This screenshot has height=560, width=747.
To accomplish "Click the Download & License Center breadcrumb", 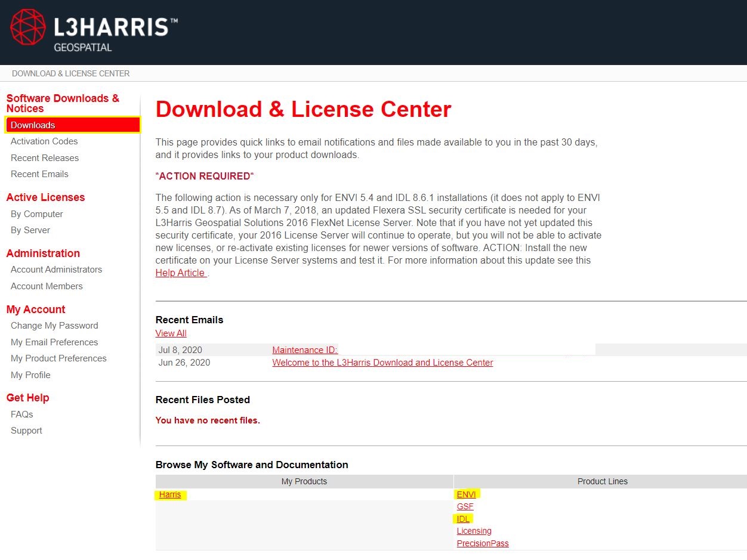I will 71,73.
